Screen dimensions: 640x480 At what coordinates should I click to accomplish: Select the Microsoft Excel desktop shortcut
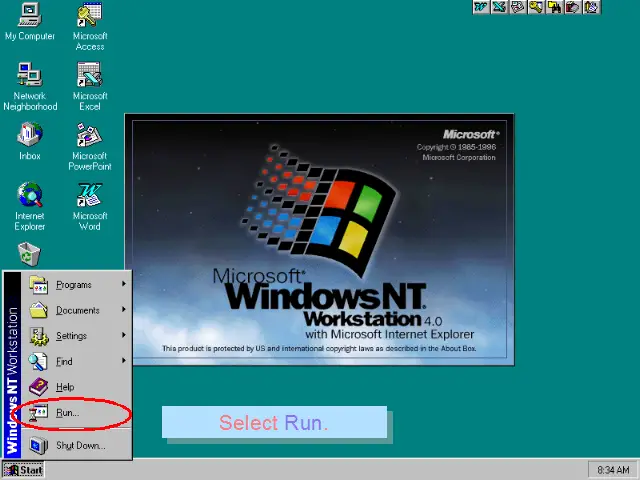click(90, 87)
